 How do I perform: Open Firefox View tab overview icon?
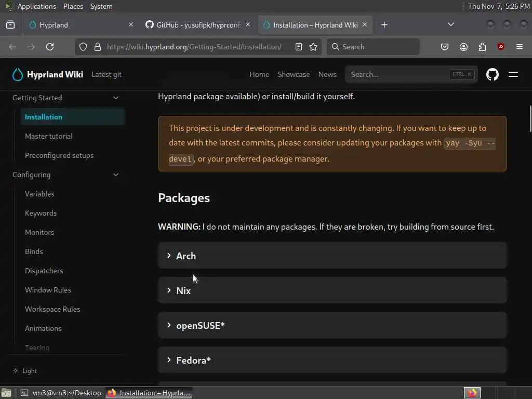point(10,25)
